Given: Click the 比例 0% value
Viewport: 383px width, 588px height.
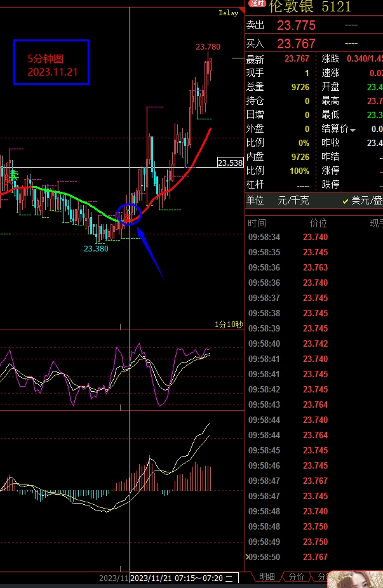Looking at the screenshot, I should pos(304,143).
